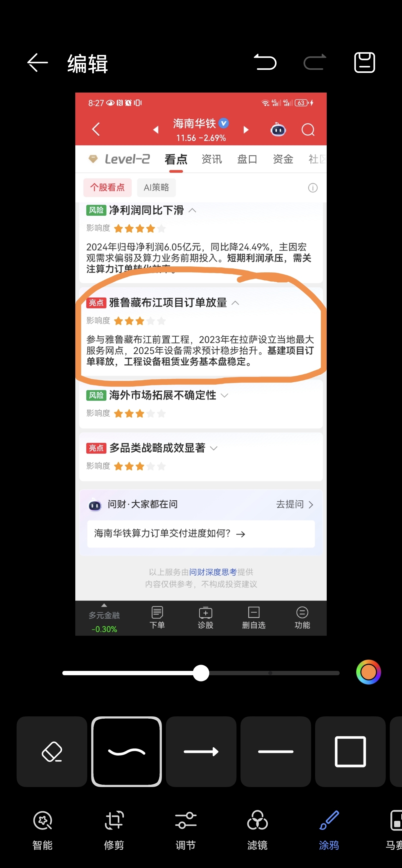Expand the 海外市场拓展不确定性 section

click(x=225, y=395)
